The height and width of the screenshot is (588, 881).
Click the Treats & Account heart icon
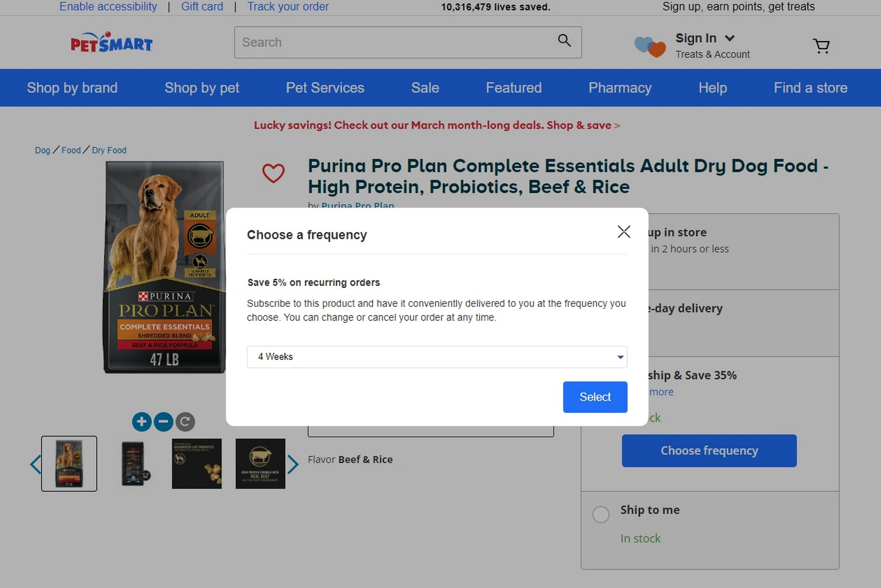point(650,45)
